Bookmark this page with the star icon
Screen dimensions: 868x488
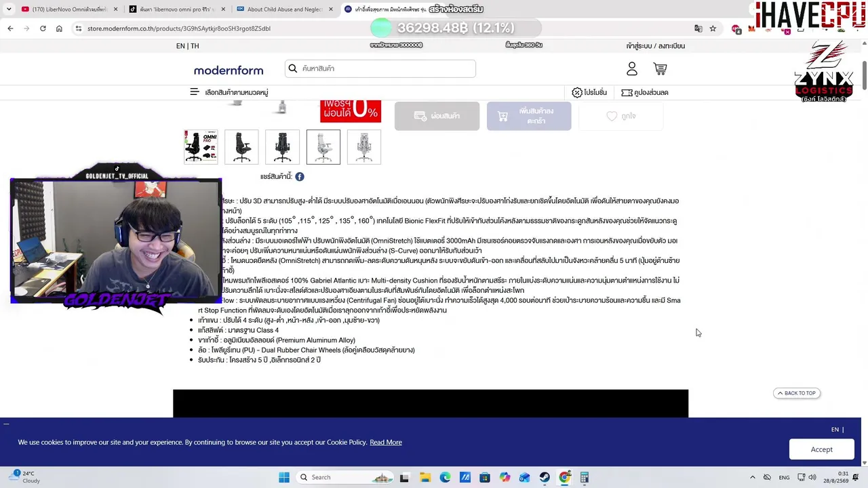click(713, 28)
